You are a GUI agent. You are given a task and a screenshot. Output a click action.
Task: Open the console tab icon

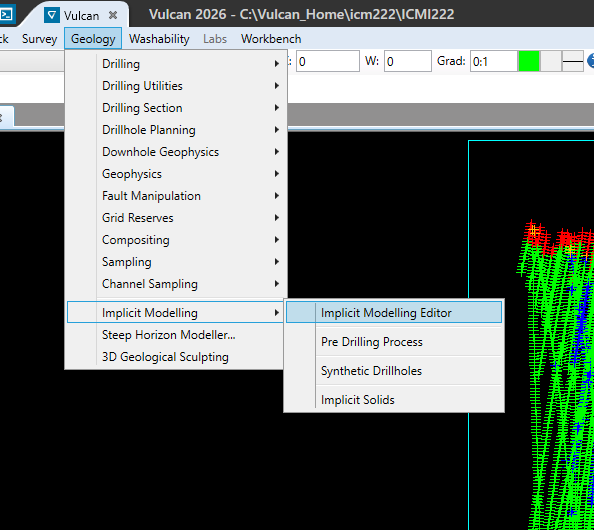[6, 14]
